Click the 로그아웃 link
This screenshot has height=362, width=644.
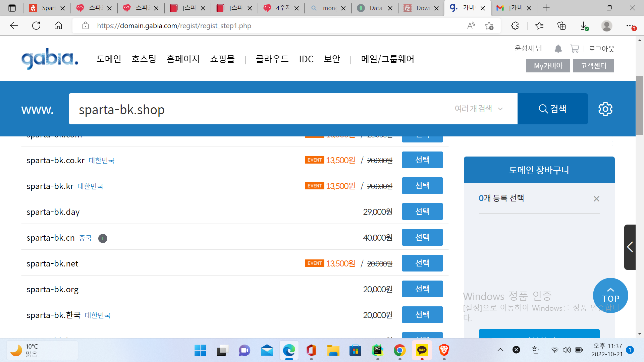[x=602, y=49]
